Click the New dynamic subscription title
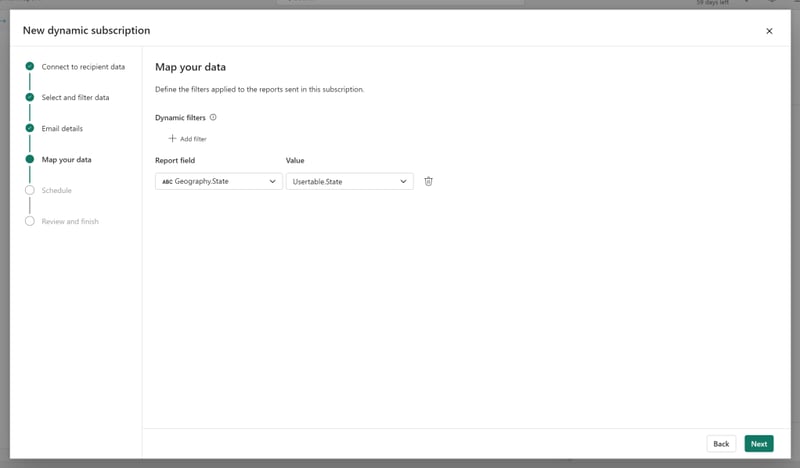This screenshot has height=468, width=800. tap(86, 31)
